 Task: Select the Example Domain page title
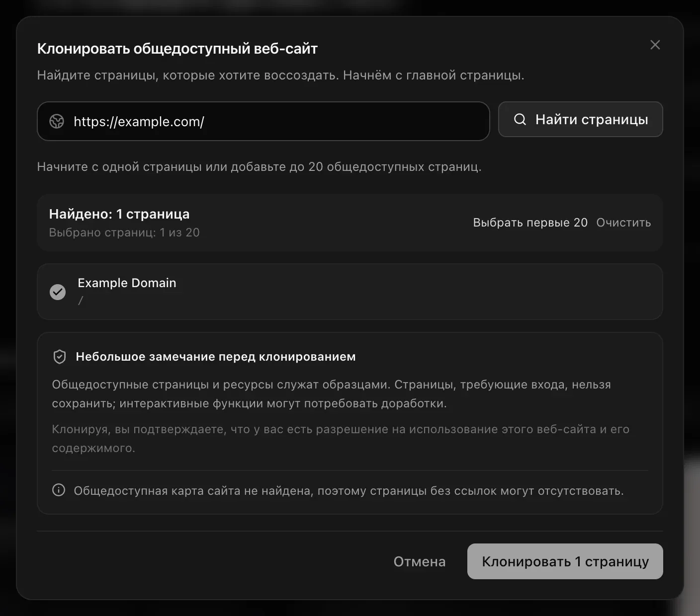tap(127, 283)
